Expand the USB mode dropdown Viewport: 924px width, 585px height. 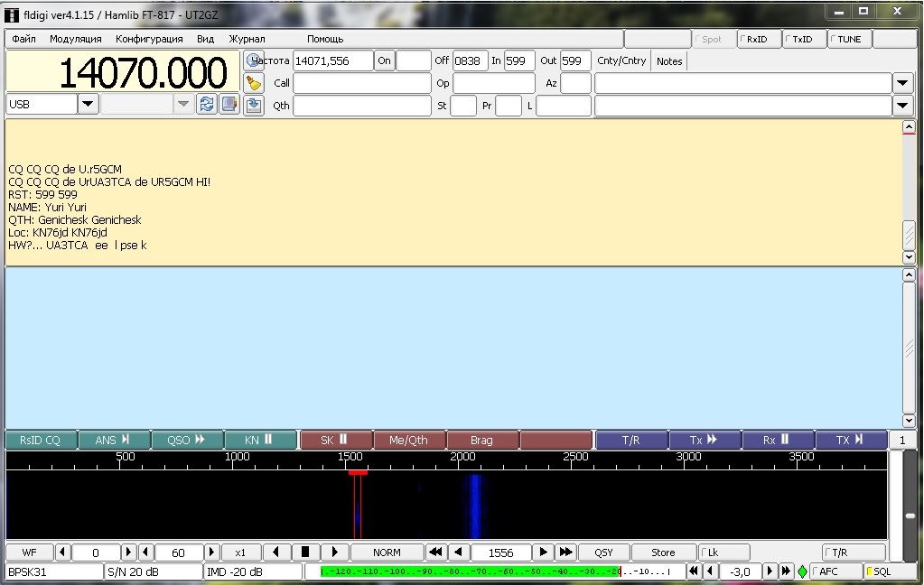[x=88, y=105]
